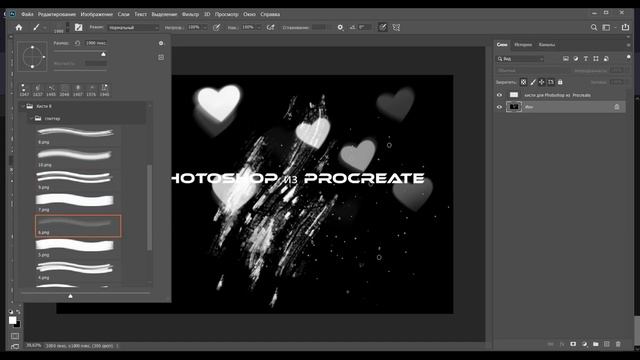Click the Home icon in the options bar
Image resolution: width=640 pixels, height=360 pixels.
[x=19, y=27]
